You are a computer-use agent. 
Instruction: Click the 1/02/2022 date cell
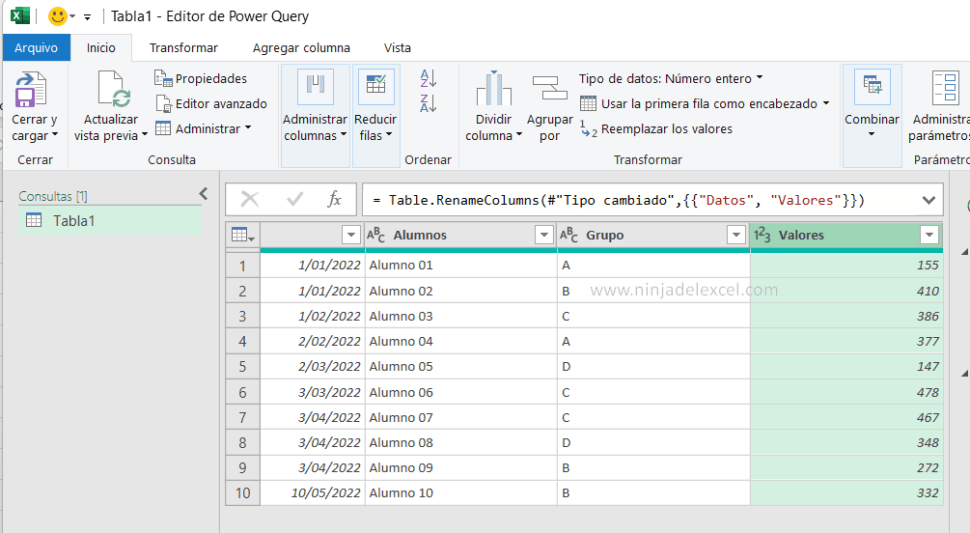point(313,316)
